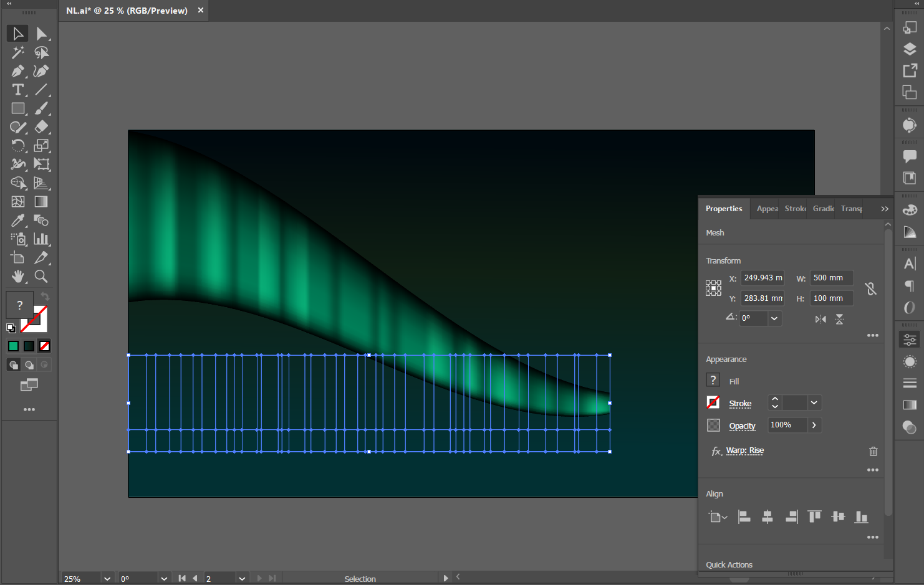Pick the Eyedropper tool
The height and width of the screenshot is (585, 924).
pos(17,221)
